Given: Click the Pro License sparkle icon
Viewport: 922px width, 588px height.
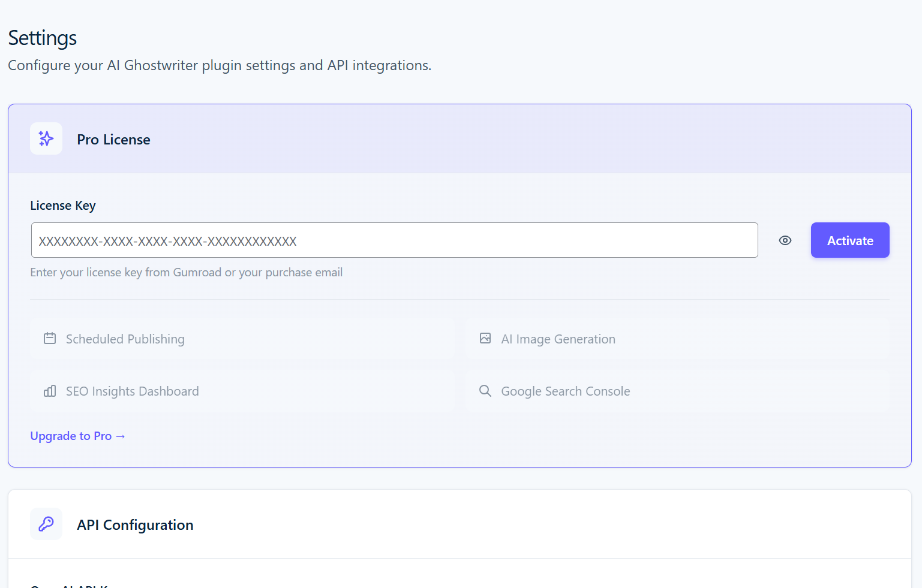Looking at the screenshot, I should click(46, 138).
